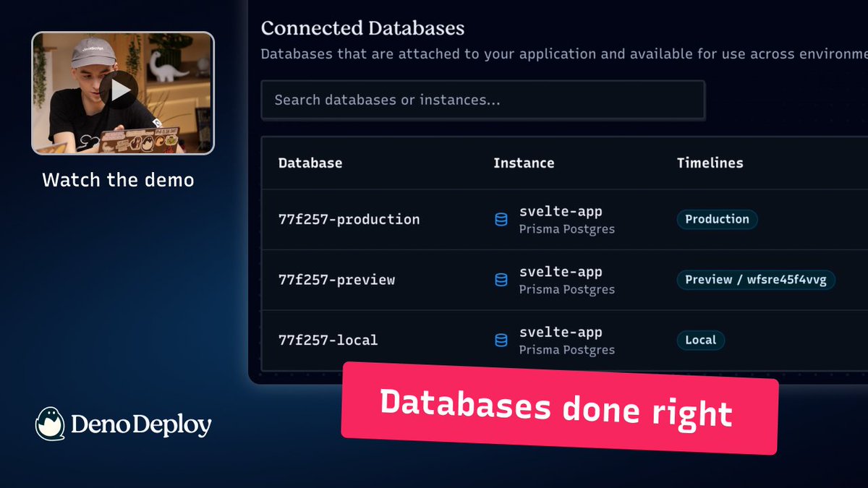Click database icon in 77f257-local row

click(501, 340)
